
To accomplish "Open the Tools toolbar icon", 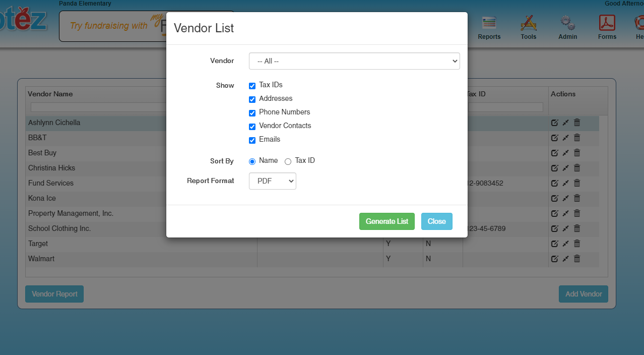I will (x=528, y=27).
